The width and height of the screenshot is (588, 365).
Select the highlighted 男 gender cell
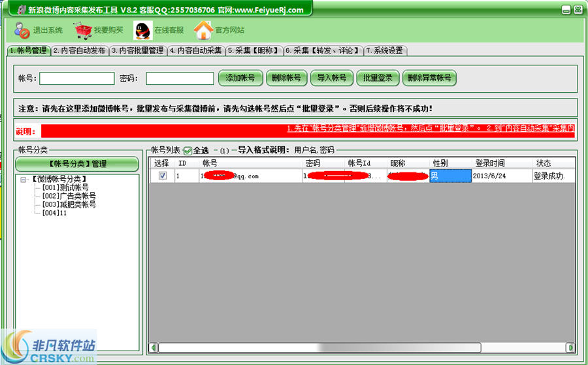[x=450, y=176]
